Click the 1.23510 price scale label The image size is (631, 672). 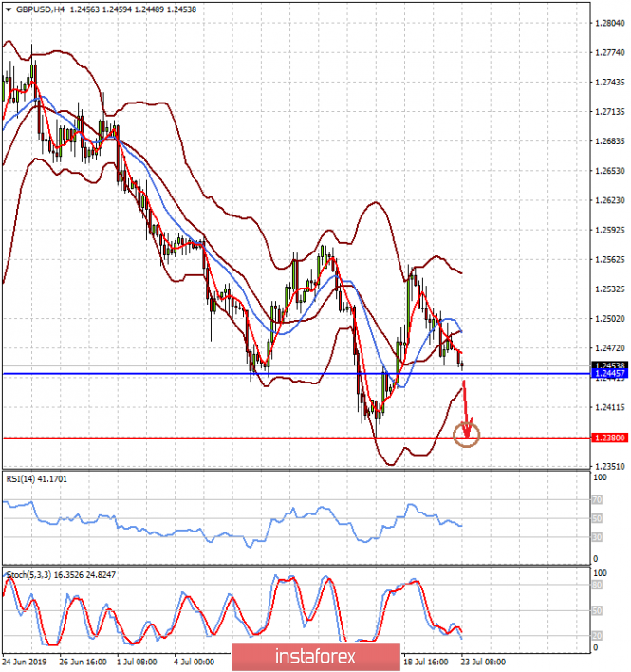pyautogui.click(x=607, y=467)
